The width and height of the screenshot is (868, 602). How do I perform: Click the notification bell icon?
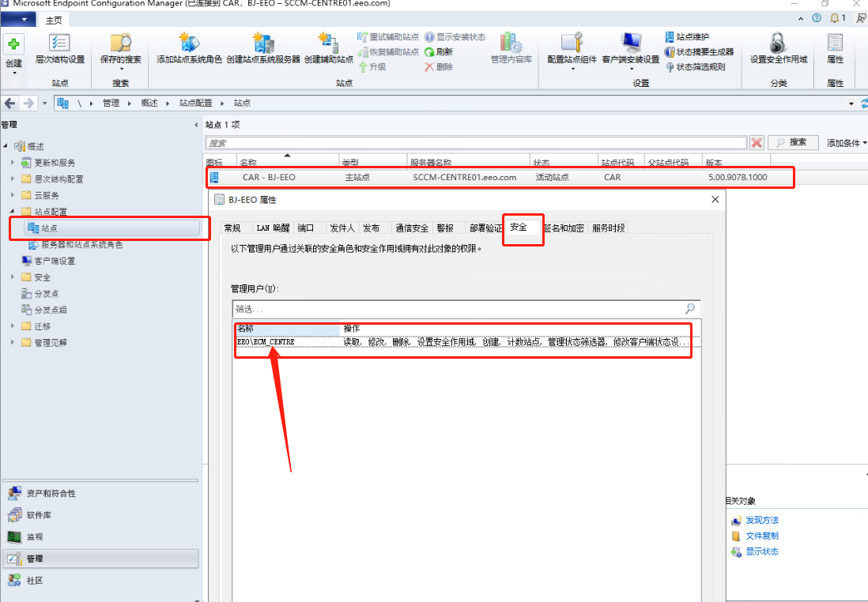(834, 18)
